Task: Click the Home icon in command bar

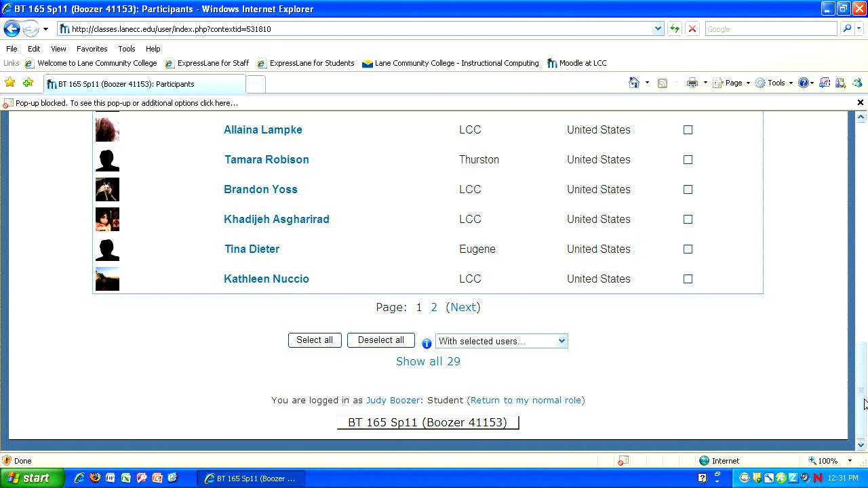Action: coord(633,83)
